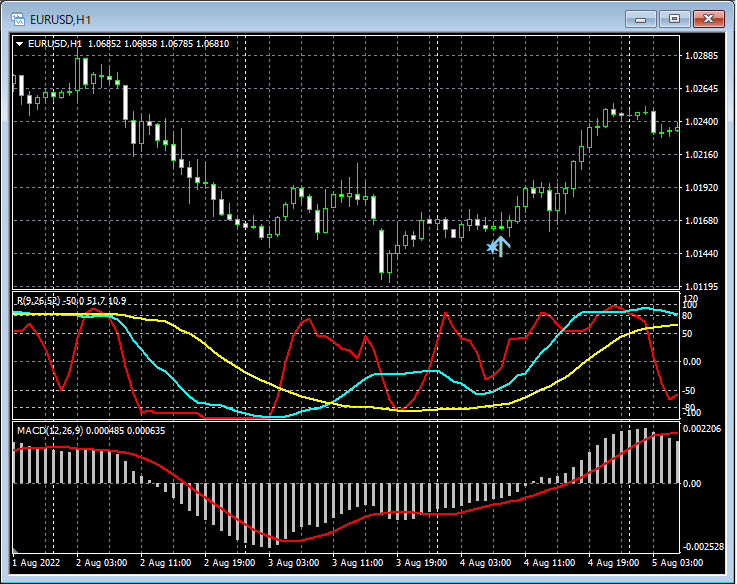The width and height of the screenshot is (737, 584).
Task: Click the 0.00 level on MACD scale
Action: [x=692, y=484]
